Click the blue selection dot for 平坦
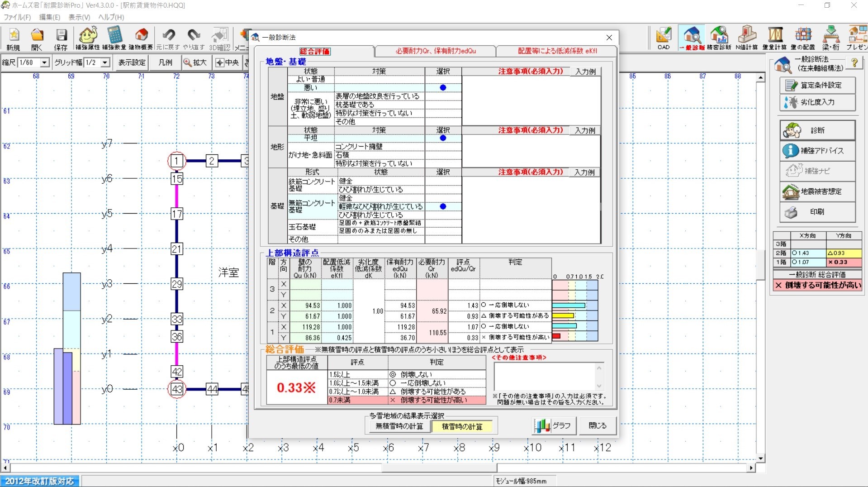Viewport: 868px width, 487px height. tap(443, 138)
